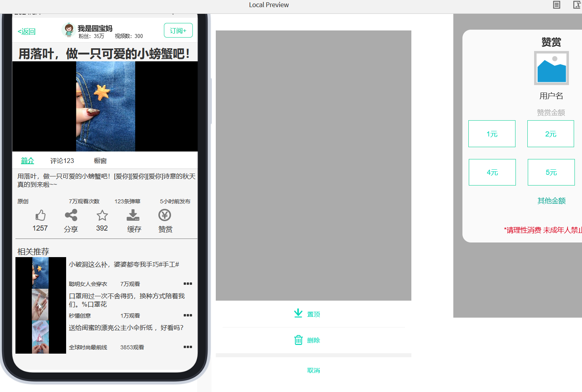Click the trash delete icon
Screen dimensions: 582x392
pos(299,340)
